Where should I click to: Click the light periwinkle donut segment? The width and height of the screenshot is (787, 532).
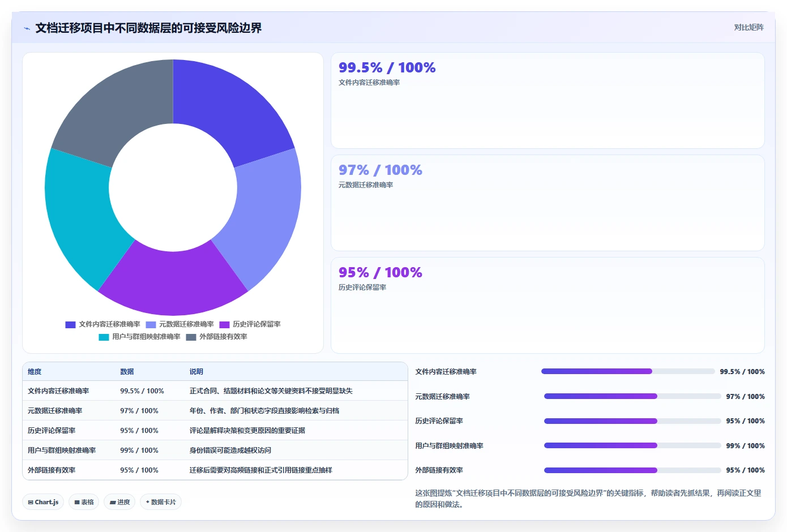click(265, 218)
